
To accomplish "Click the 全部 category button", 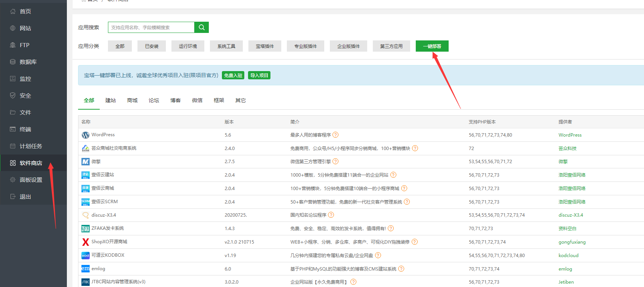I will (120, 46).
